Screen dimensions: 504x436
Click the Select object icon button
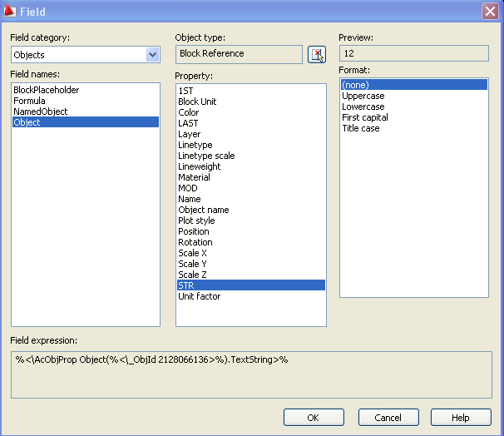(317, 54)
